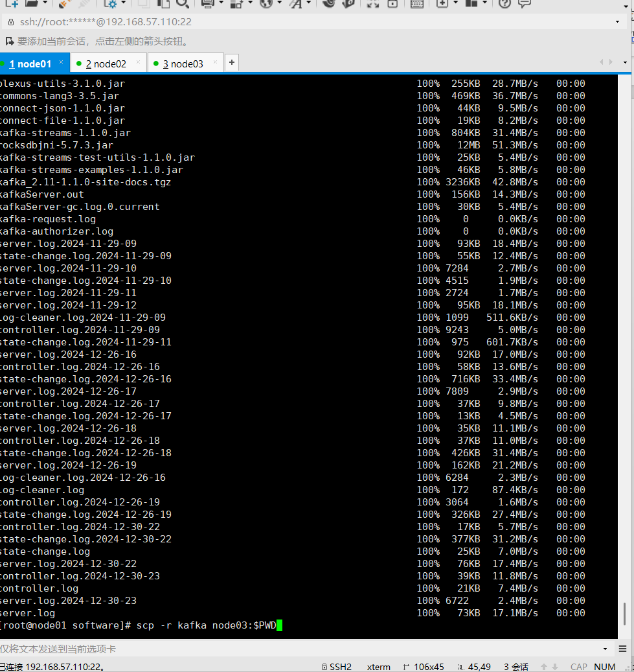Click the terminal vertical scrollbar thumb
Image resolution: width=634 pixels, height=672 pixels.
pyautogui.click(x=624, y=614)
